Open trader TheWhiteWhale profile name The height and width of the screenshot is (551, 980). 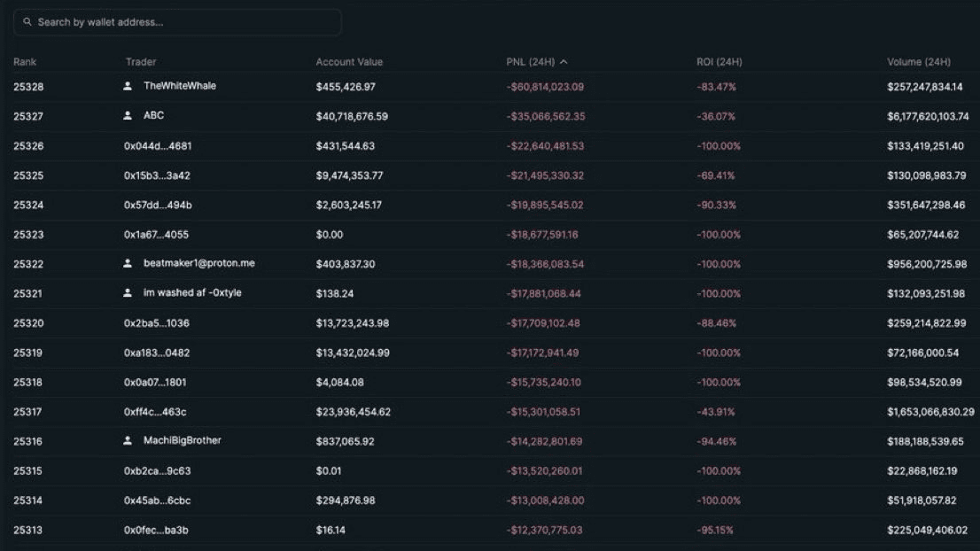tap(179, 86)
